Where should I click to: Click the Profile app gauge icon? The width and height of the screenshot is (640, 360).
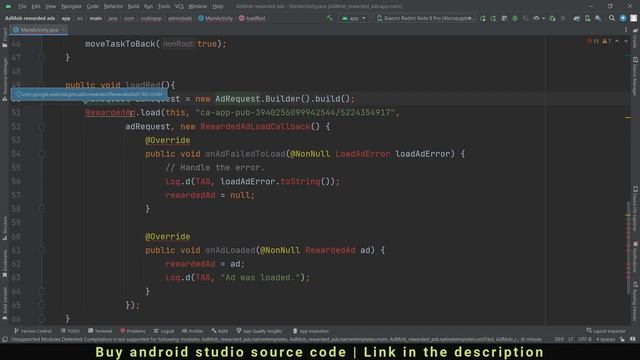(x=536, y=18)
